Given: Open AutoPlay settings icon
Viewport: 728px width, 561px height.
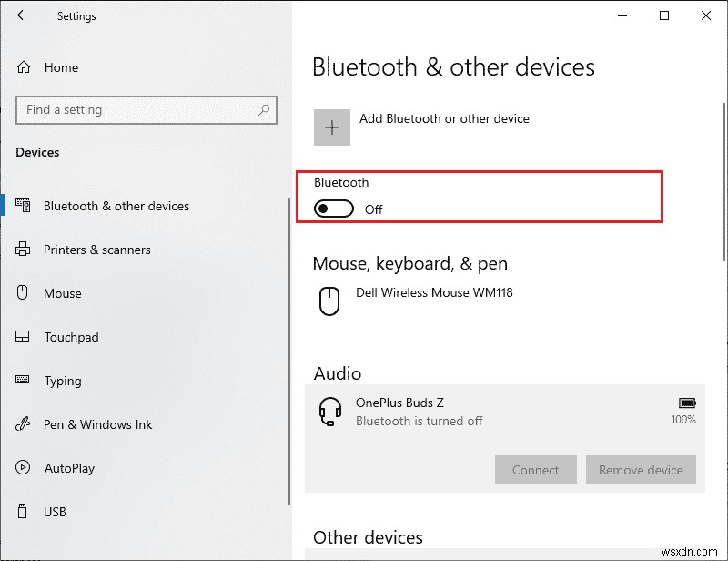Looking at the screenshot, I should [x=23, y=468].
